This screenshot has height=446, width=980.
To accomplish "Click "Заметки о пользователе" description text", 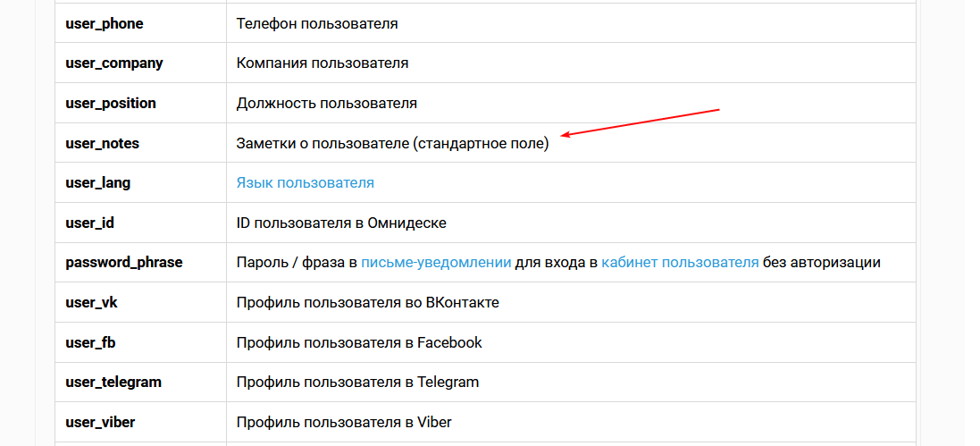I will click(x=322, y=143).
